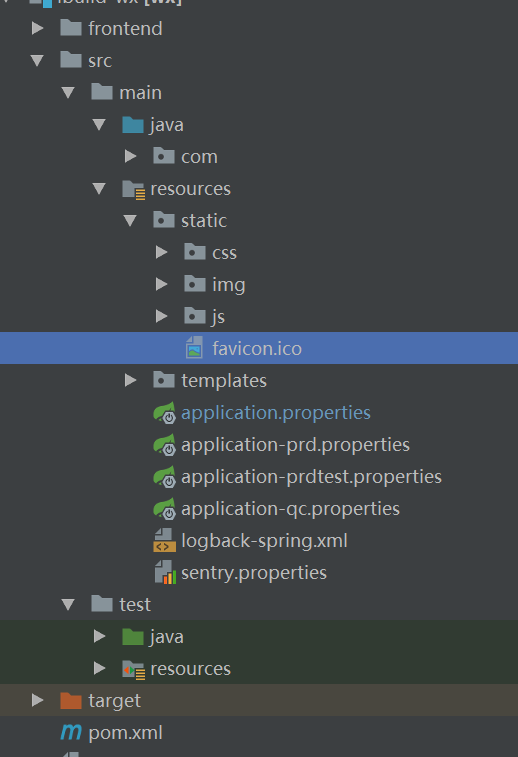This screenshot has height=757, width=518.
Task: Select the main folder label
Action: pos(140,93)
